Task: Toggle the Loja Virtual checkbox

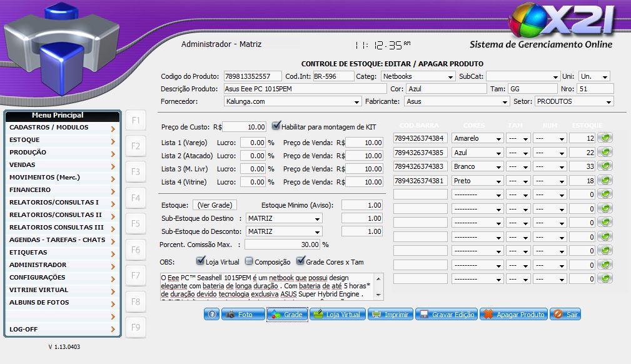Action: point(200,261)
